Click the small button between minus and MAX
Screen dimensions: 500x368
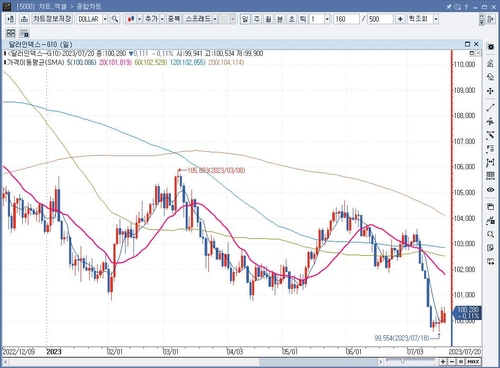(x=461, y=362)
